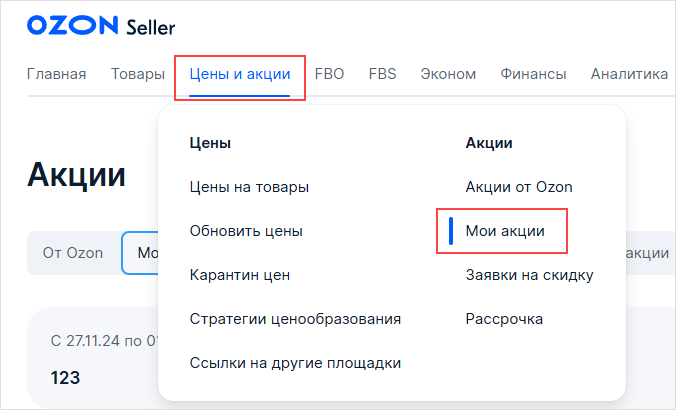Open the promotion card named 123
Viewport: 676px width, 410px height.
(66, 378)
